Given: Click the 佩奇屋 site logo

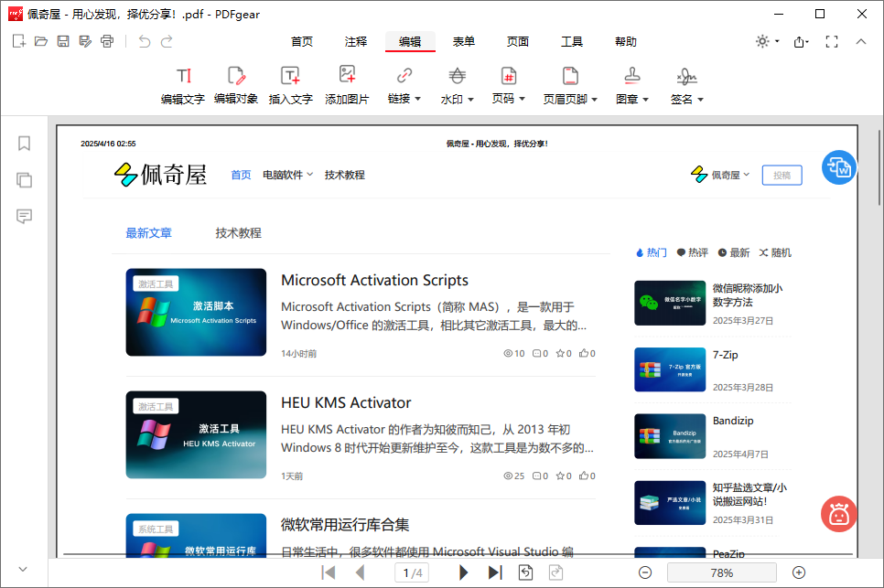Looking at the screenshot, I should coord(160,176).
